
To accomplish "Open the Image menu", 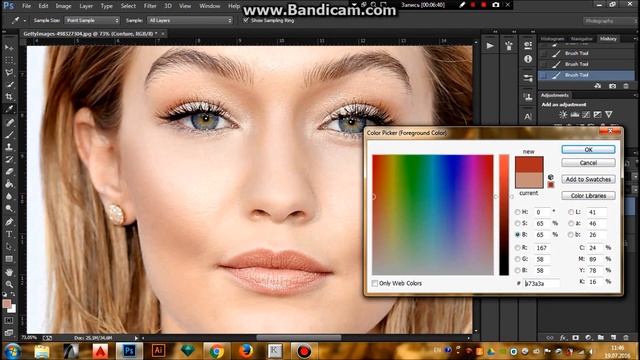I will (x=63, y=6).
